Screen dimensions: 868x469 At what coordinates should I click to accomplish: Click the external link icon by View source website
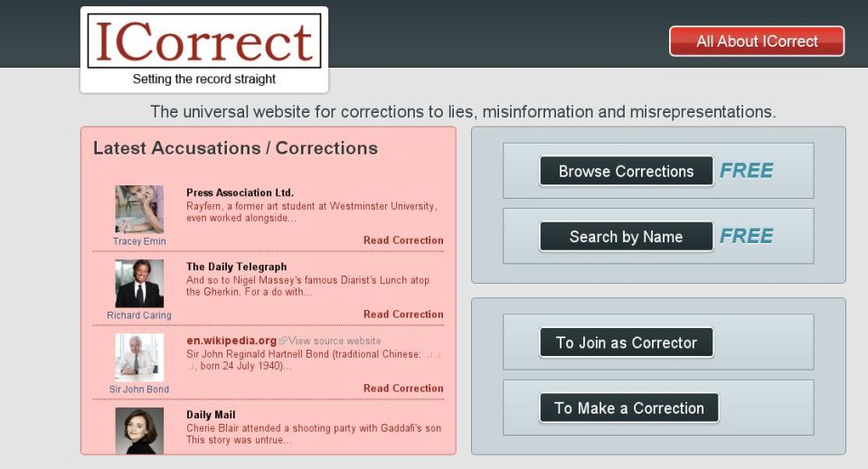click(283, 341)
